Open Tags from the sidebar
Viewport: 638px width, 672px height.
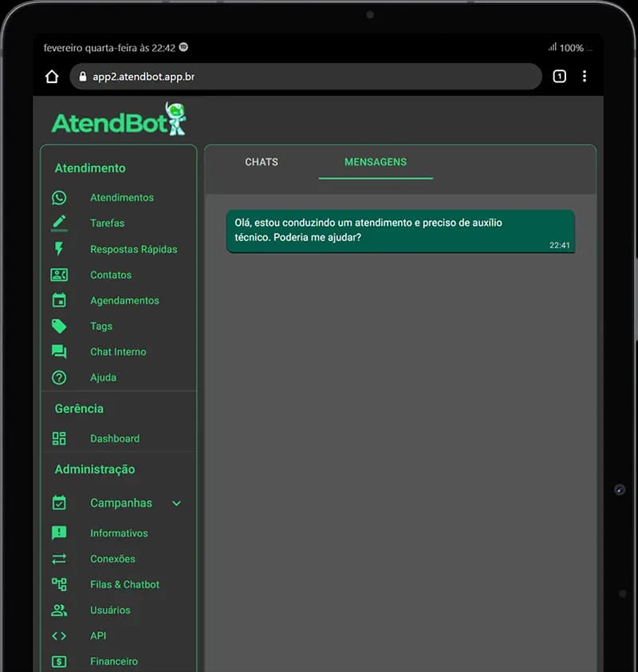[x=101, y=326]
